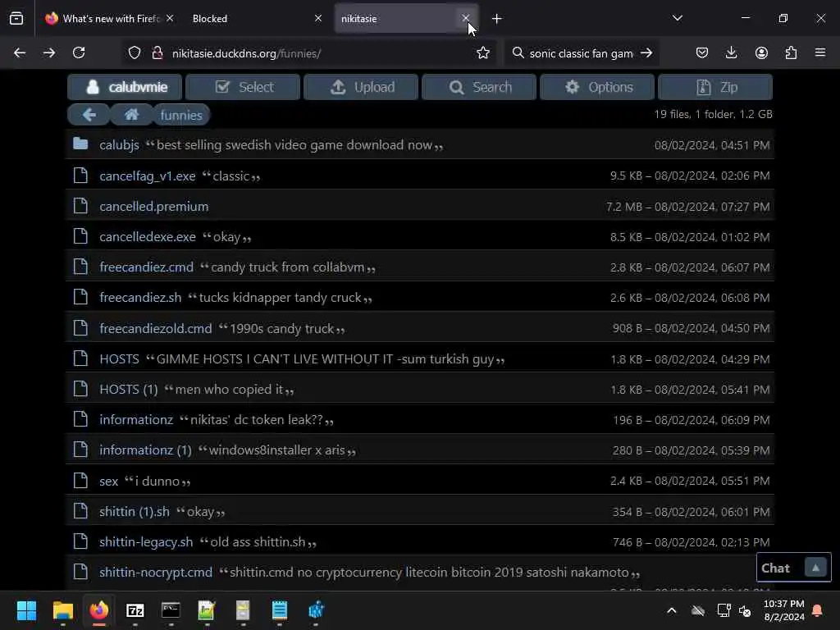The image size is (840, 630).
Task: Open a new browser tab
Action: coord(496,19)
